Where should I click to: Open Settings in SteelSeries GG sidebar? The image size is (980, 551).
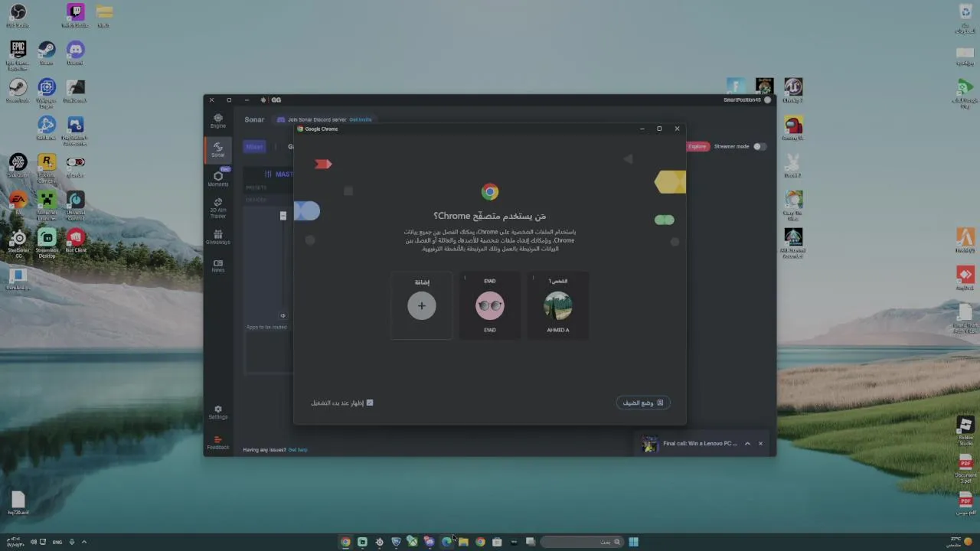(x=218, y=412)
